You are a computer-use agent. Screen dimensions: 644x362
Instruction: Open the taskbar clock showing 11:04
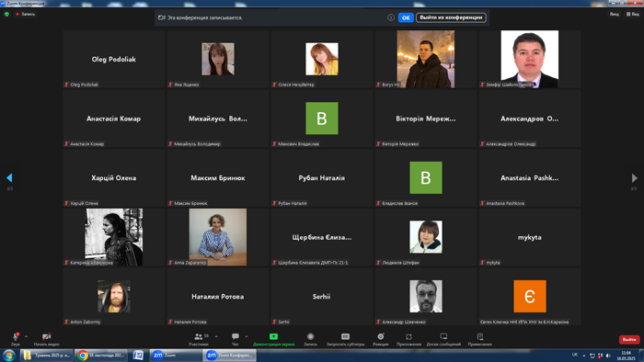click(626, 356)
